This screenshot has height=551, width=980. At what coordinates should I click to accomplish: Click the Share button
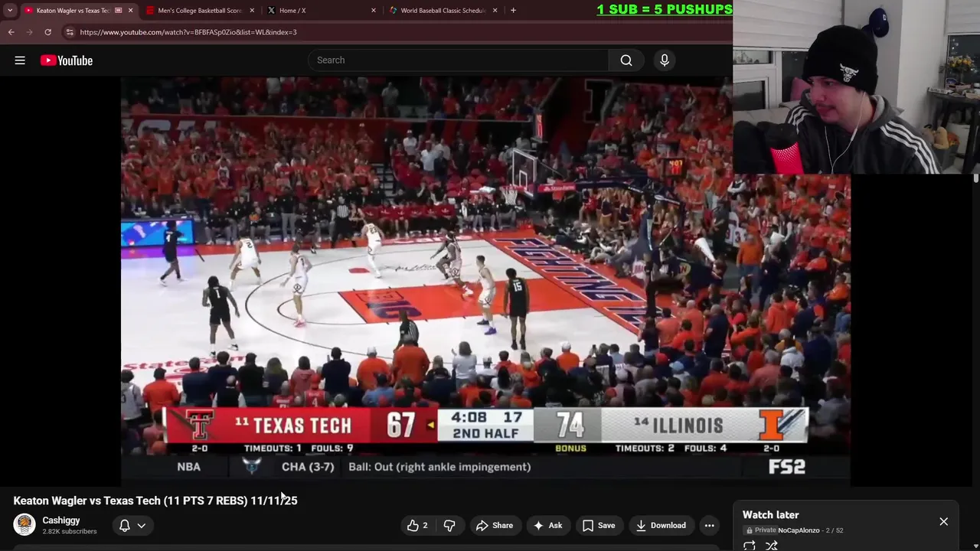[x=495, y=526]
